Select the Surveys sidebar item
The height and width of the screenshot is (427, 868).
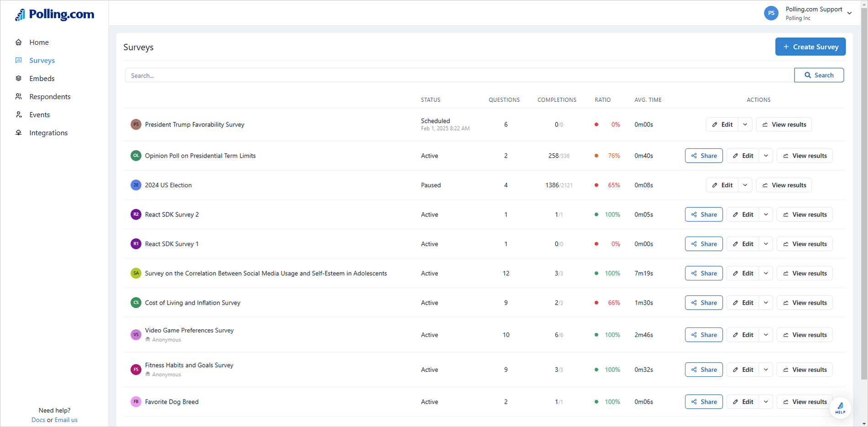click(42, 60)
